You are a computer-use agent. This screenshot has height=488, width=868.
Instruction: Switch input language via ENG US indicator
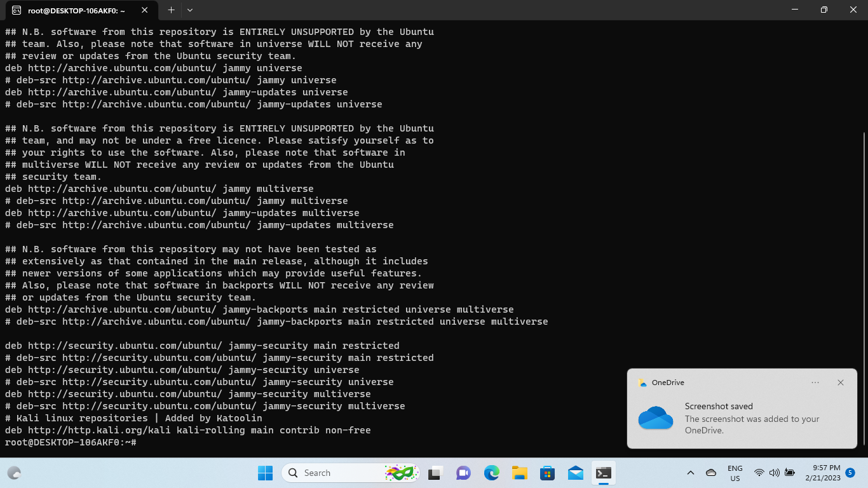[735, 473]
